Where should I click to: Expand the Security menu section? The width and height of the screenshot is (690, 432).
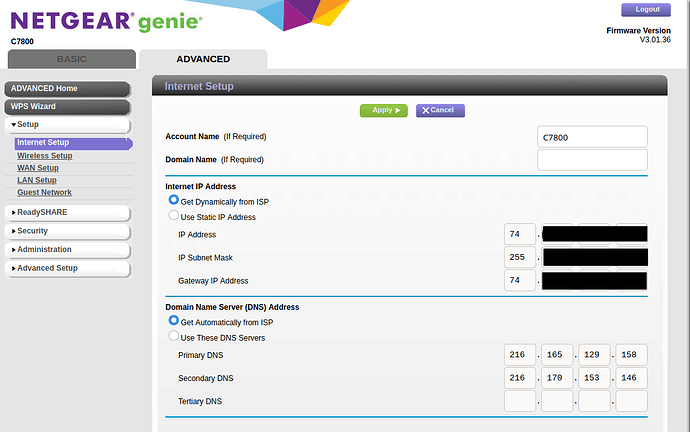pyautogui.click(x=67, y=231)
